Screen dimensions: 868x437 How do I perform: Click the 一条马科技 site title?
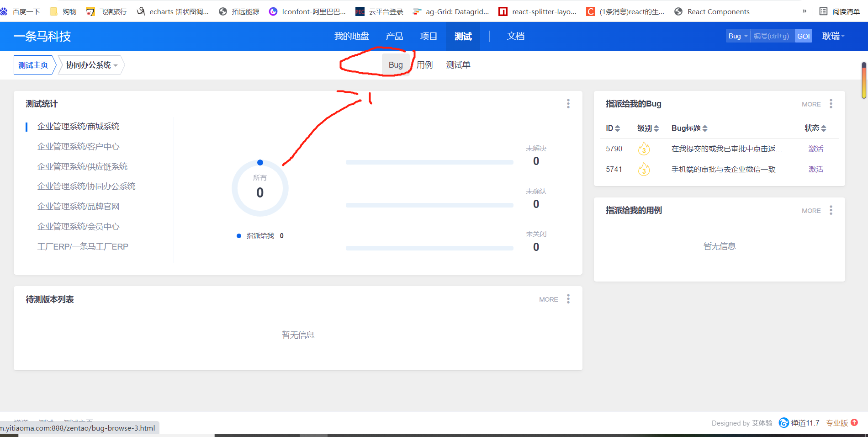click(42, 36)
